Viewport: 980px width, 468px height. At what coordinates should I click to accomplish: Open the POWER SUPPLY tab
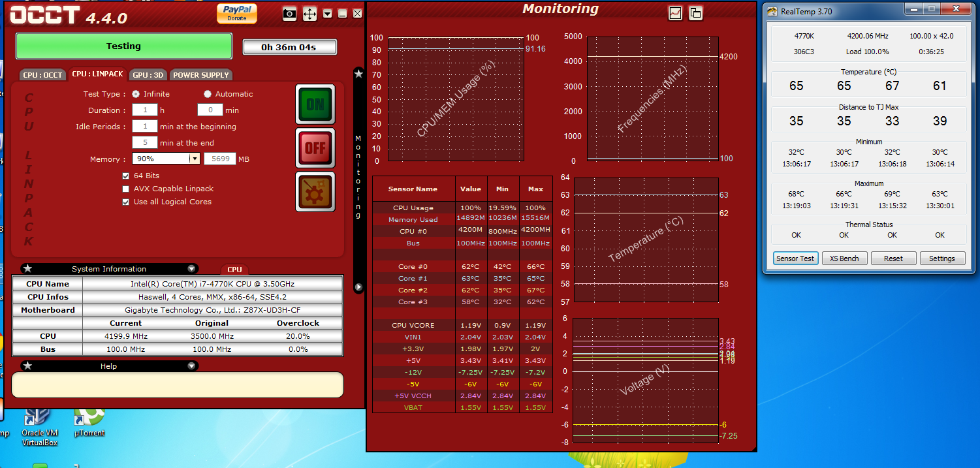tap(200, 75)
